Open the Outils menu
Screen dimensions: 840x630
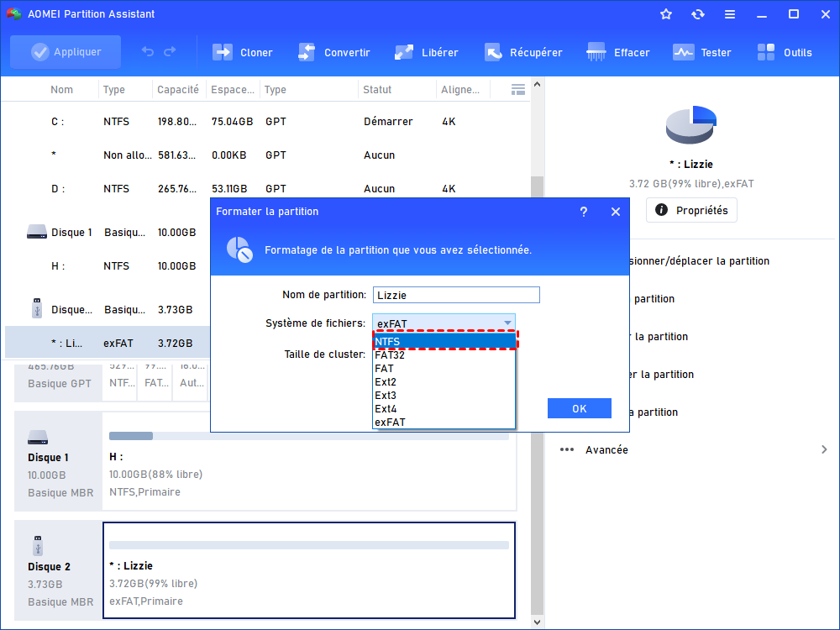click(x=767, y=52)
